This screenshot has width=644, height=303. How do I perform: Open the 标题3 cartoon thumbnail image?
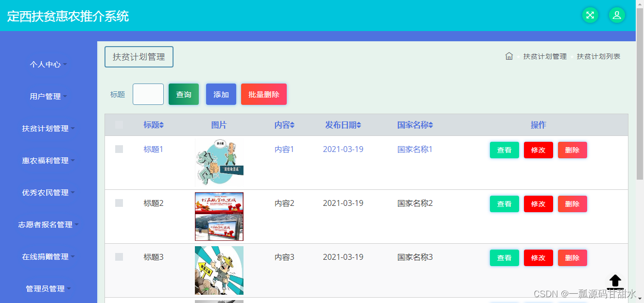(x=219, y=270)
